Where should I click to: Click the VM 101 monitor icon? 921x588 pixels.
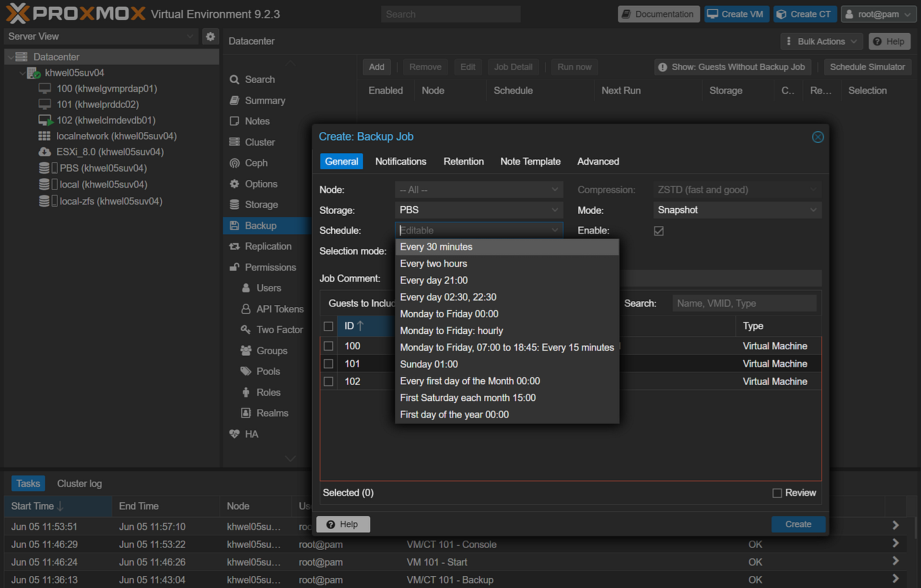(x=45, y=105)
